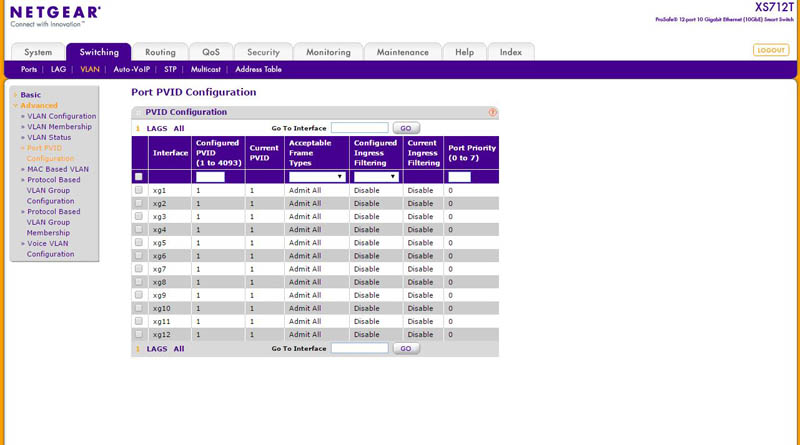This screenshot has width=800, height=445.
Task: Open Acceptable Frame Types dropdown
Action: 316,177
